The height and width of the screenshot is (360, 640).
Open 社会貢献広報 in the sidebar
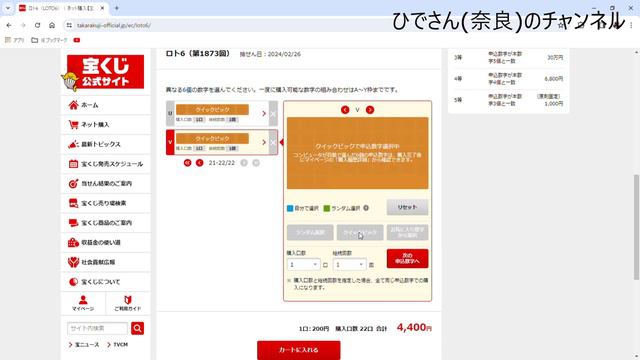[x=106, y=262]
